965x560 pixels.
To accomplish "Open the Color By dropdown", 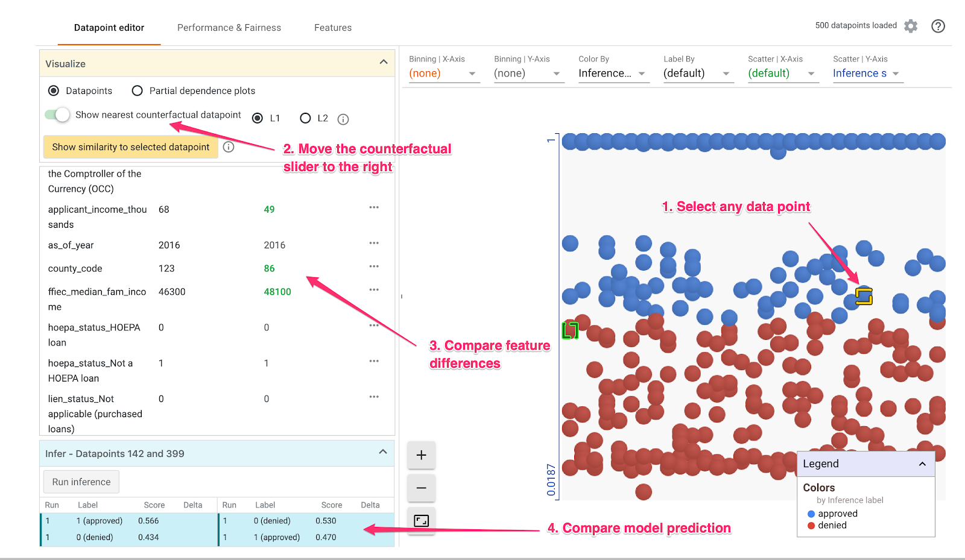I will (x=612, y=74).
